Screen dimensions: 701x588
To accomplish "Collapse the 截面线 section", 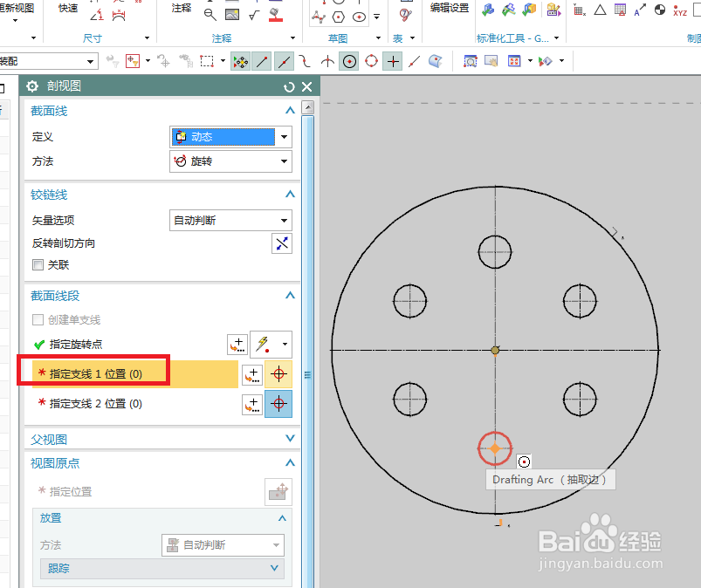I will (290, 111).
